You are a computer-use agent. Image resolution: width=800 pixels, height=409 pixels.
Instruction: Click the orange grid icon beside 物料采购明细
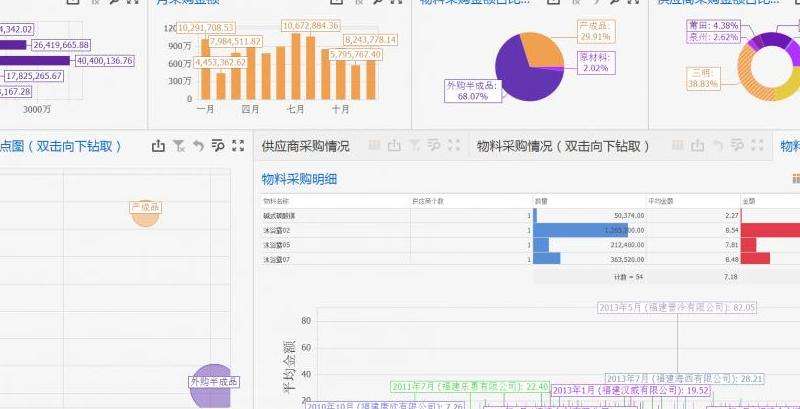pyautogui.click(x=794, y=179)
